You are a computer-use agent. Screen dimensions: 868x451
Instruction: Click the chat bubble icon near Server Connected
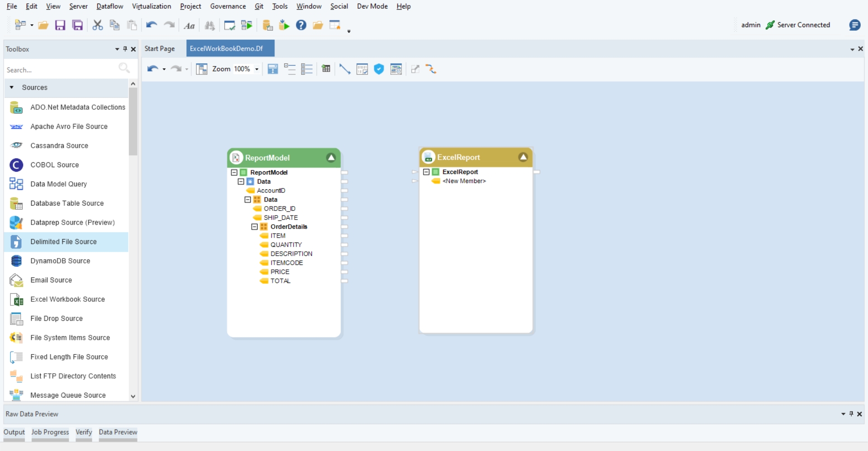(x=854, y=25)
